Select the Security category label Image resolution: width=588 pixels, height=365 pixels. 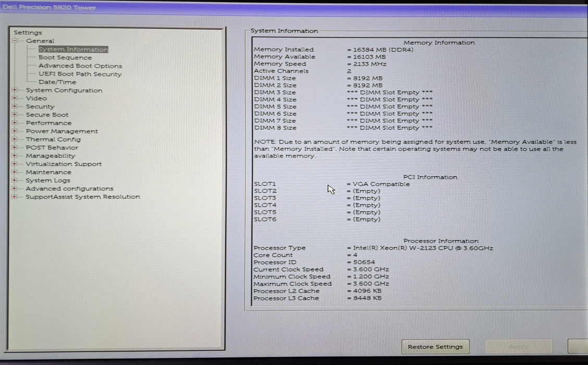coord(40,106)
